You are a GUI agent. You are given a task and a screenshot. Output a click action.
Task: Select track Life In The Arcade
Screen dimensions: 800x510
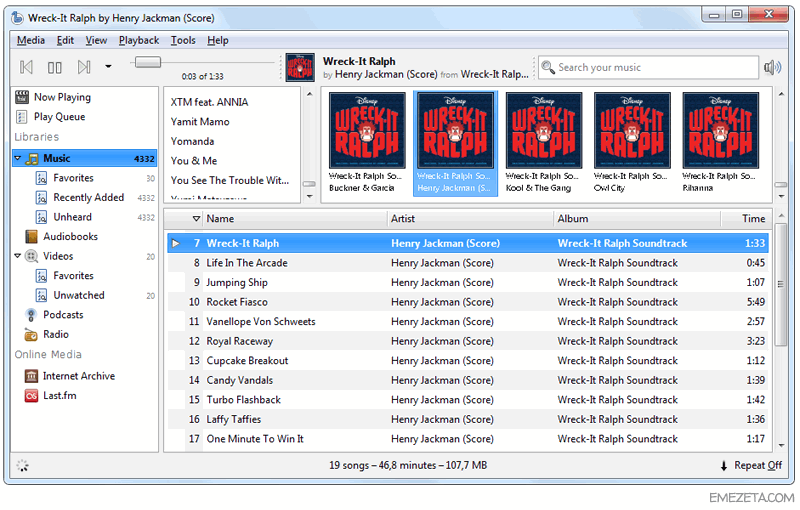(x=468, y=263)
